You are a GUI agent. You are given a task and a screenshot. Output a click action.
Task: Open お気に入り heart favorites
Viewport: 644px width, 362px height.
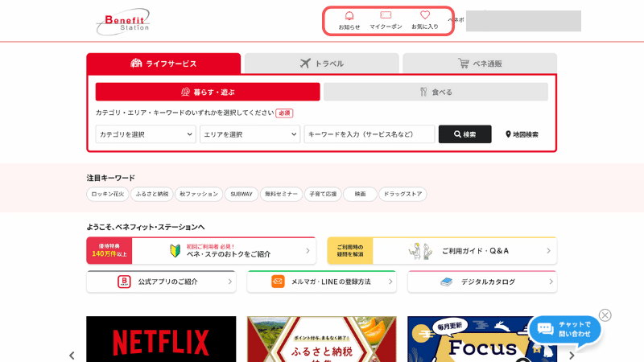pos(425,21)
